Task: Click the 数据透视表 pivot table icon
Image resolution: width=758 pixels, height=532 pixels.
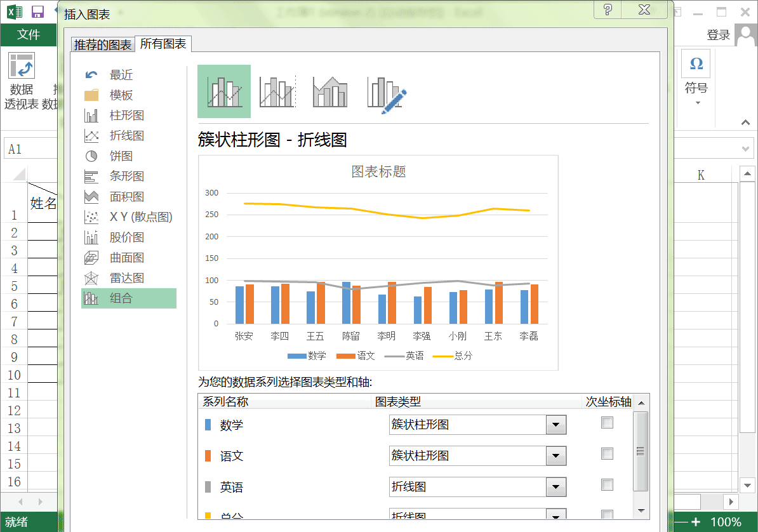Action: pos(22,65)
